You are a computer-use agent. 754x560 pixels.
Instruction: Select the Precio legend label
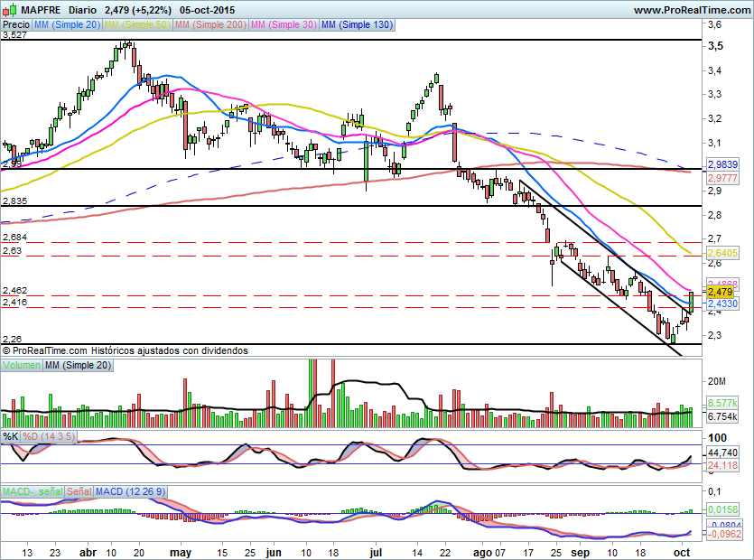pyautogui.click(x=16, y=24)
